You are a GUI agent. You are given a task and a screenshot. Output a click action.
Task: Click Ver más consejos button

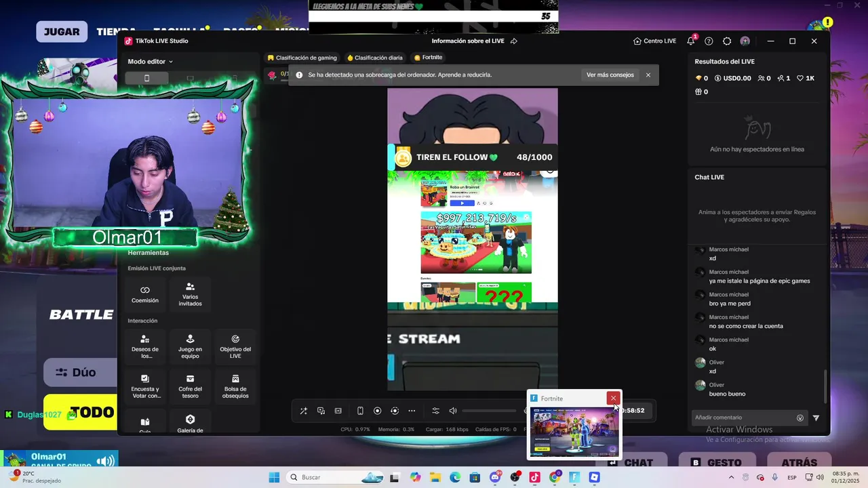(610, 75)
